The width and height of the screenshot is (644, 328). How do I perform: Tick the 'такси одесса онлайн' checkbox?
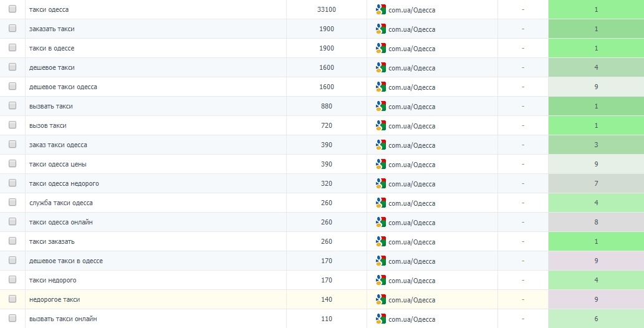pos(12,221)
